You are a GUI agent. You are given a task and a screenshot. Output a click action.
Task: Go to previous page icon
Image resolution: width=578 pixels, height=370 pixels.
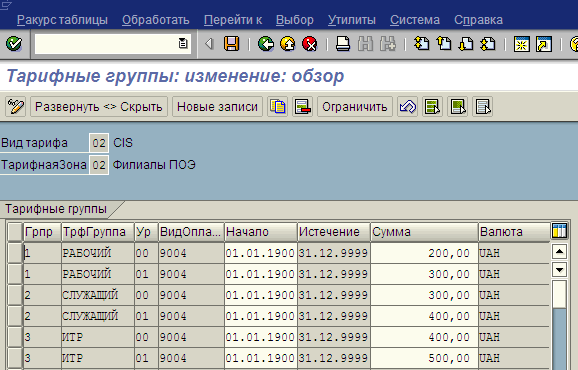(444, 44)
